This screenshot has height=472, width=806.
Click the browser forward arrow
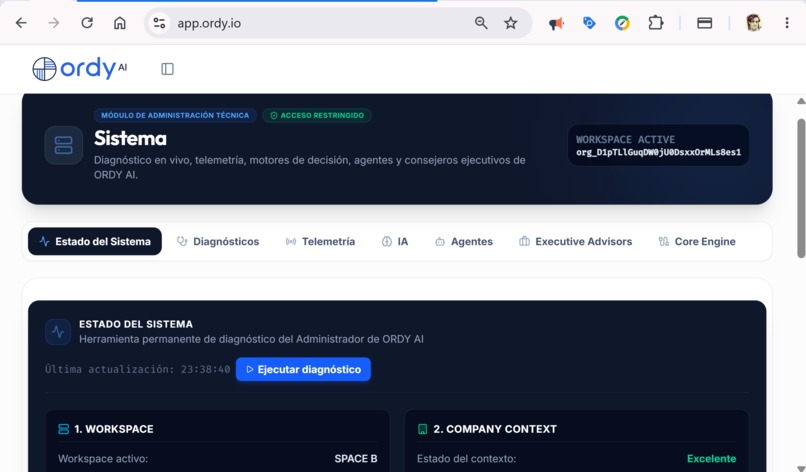click(x=54, y=23)
